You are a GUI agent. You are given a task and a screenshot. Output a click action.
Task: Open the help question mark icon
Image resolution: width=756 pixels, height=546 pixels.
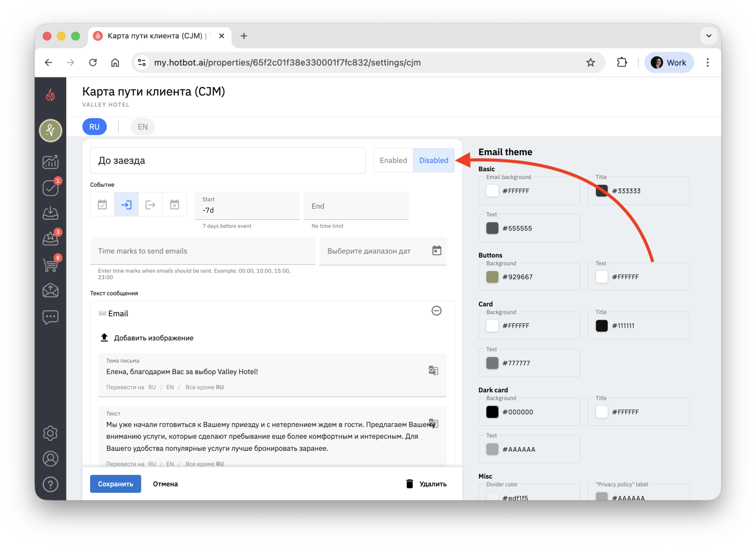pos(50,484)
